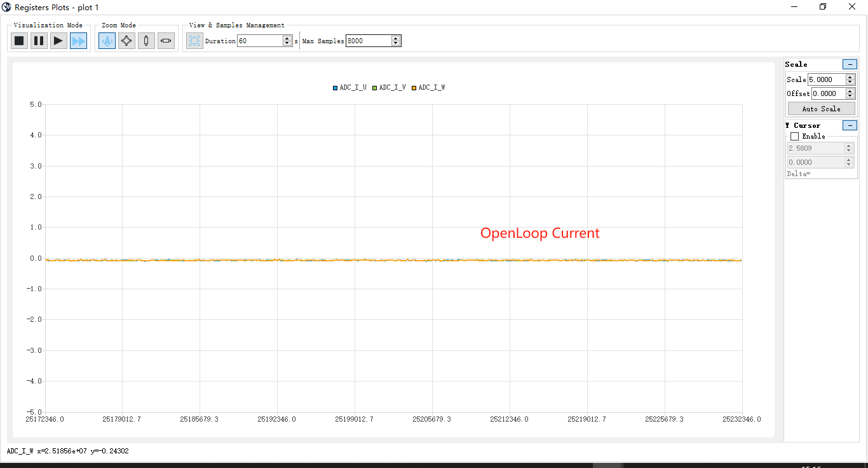Stop the plot playback
The height and width of the screenshot is (468, 868).
click(18, 40)
